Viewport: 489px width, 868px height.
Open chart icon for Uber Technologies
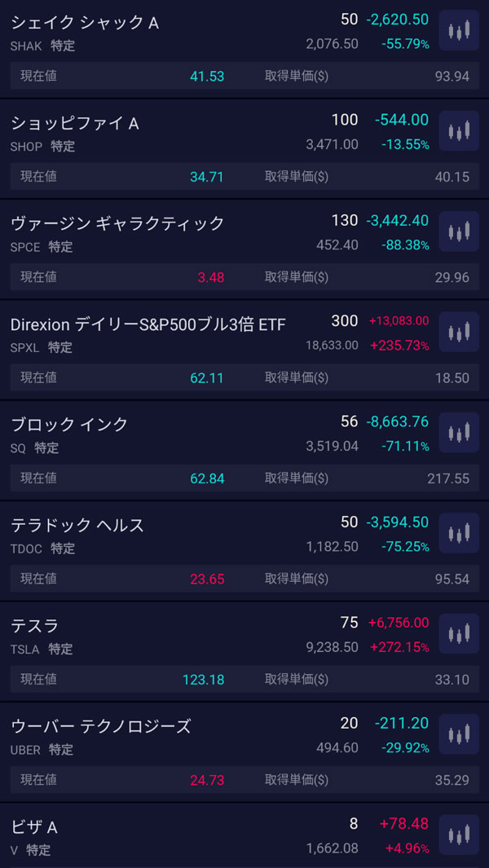459,734
